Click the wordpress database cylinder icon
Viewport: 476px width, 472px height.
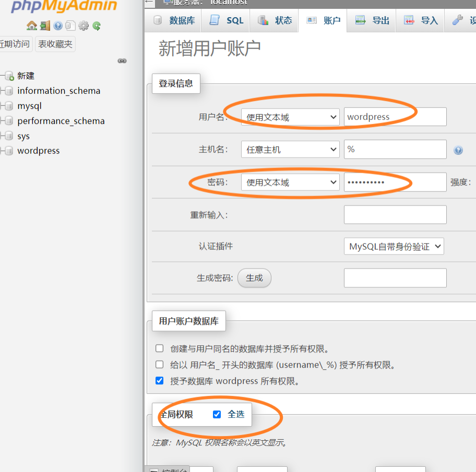point(9,150)
